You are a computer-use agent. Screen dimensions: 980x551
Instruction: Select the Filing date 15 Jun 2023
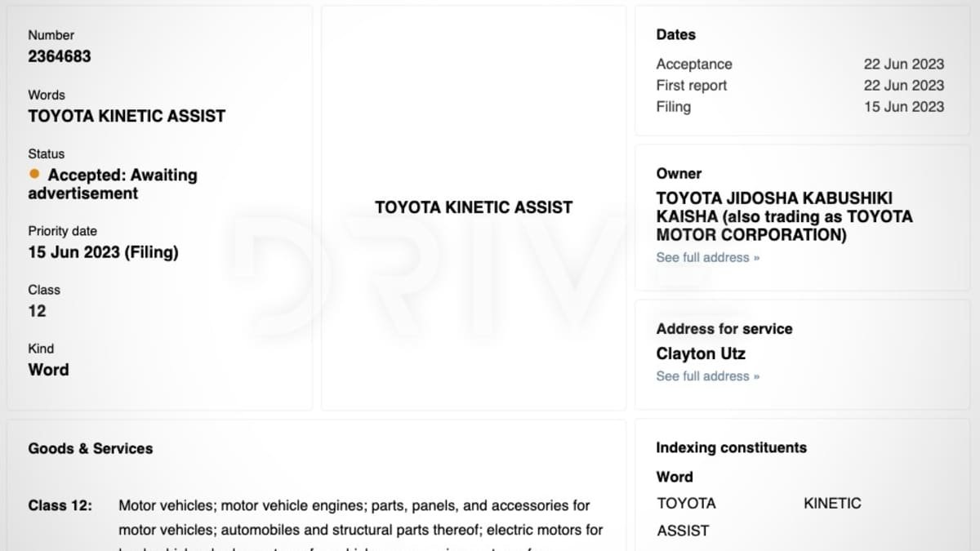[903, 106]
